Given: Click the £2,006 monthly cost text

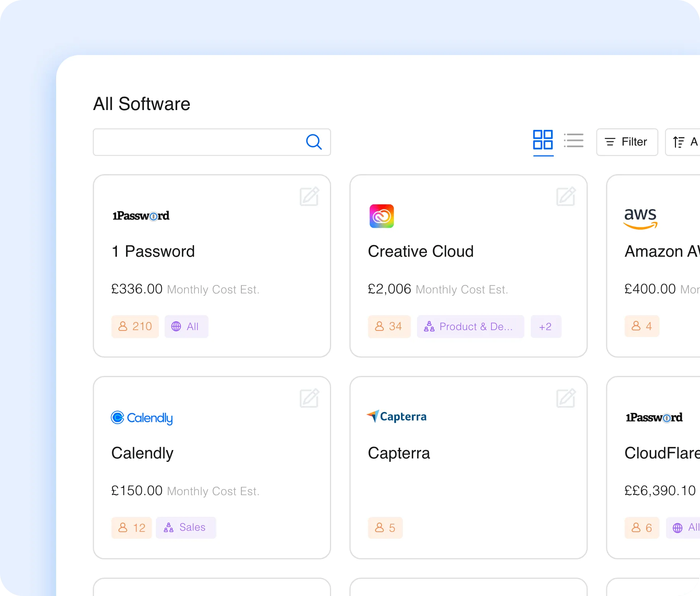Looking at the screenshot, I should point(390,289).
